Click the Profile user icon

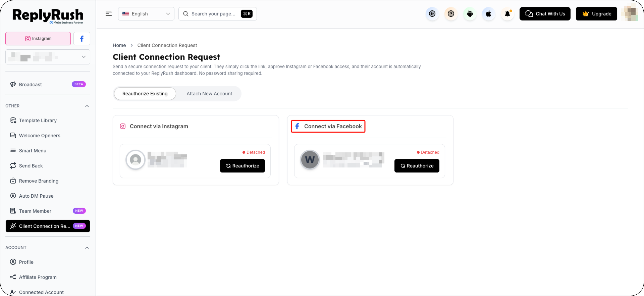[13, 262]
